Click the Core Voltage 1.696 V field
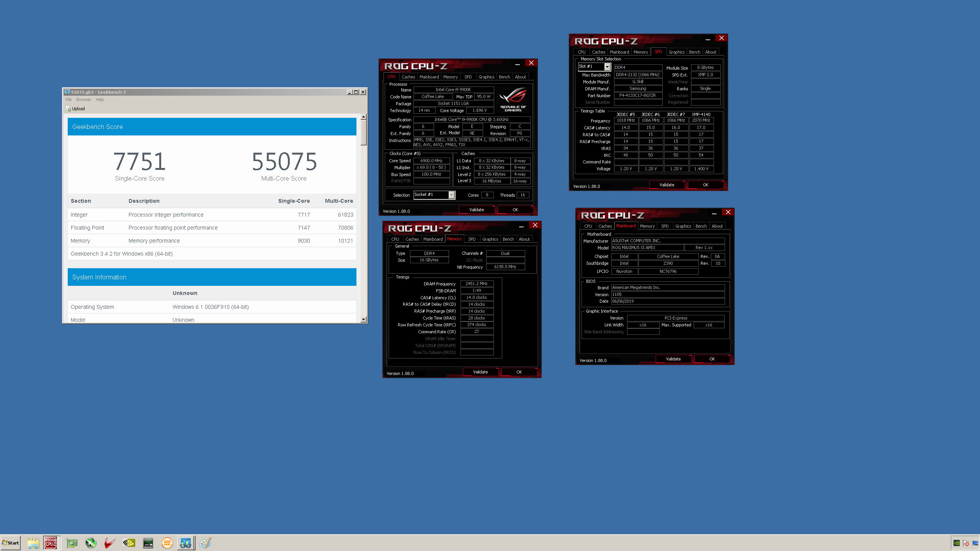This screenshot has height=551, width=980. (480, 110)
